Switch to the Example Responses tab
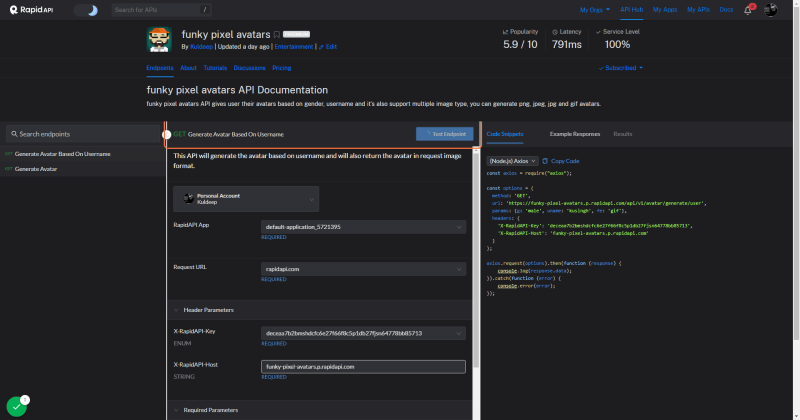 coord(574,134)
